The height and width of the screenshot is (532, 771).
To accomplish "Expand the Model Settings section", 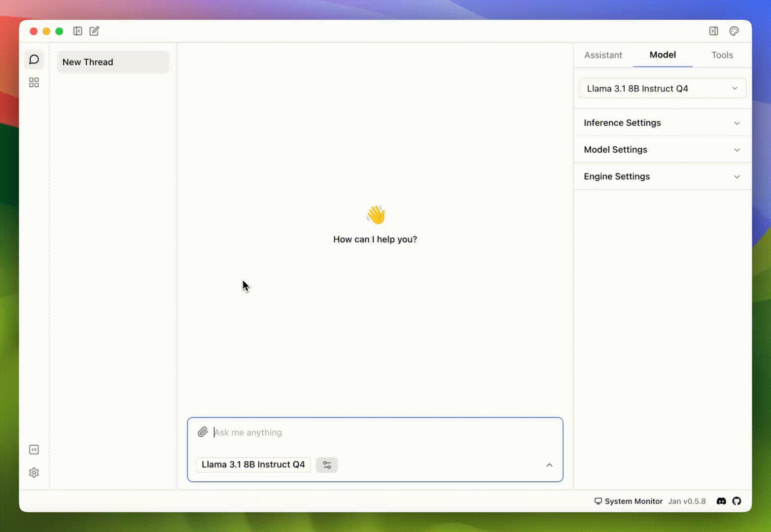I will [x=662, y=150].
